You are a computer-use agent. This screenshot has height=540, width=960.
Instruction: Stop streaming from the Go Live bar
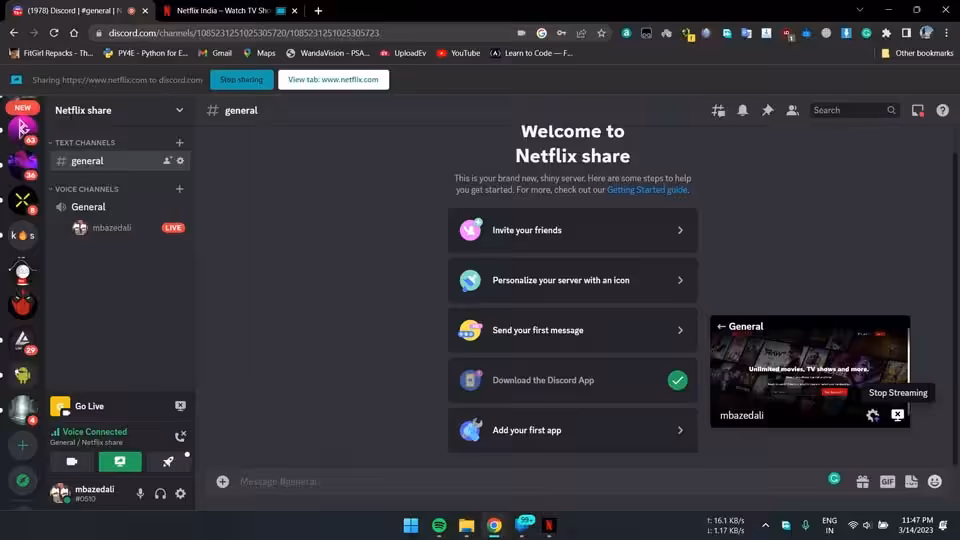click(180, 406)
